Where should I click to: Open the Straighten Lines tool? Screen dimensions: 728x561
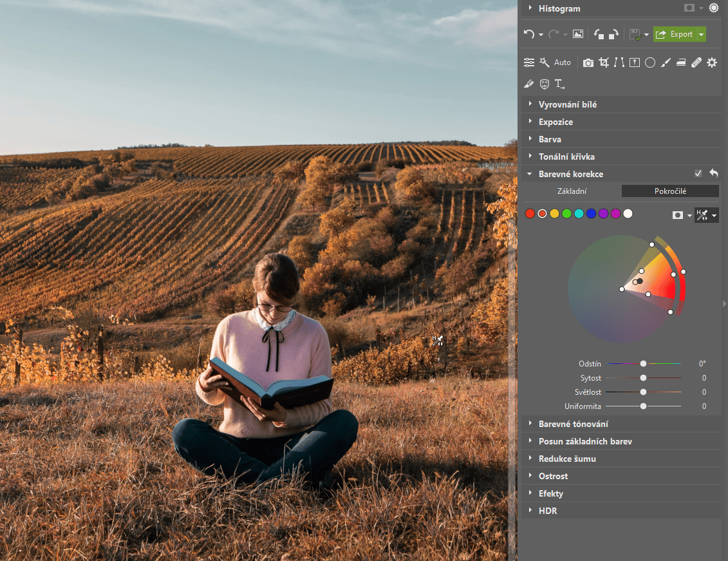click(x=619, y=62)
